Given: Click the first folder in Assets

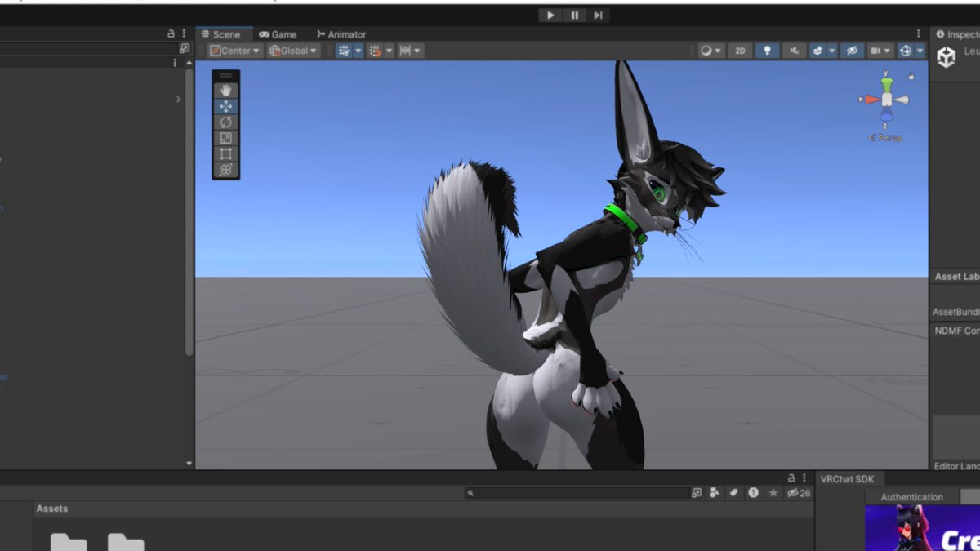Looking at the screenshot, I should click(x=69, y=542).
